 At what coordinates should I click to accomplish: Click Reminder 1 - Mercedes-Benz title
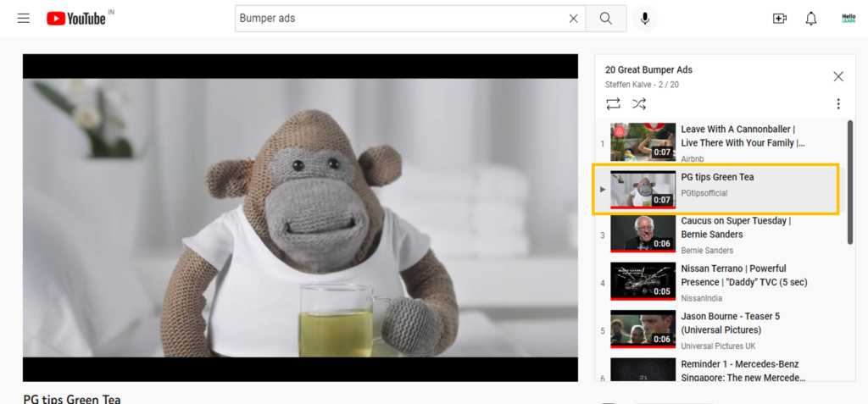743,371
